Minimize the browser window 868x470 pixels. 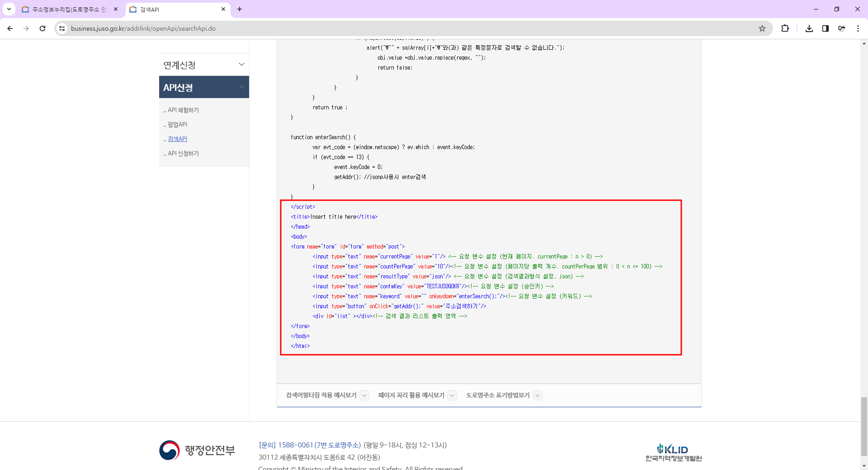[816, 9]
